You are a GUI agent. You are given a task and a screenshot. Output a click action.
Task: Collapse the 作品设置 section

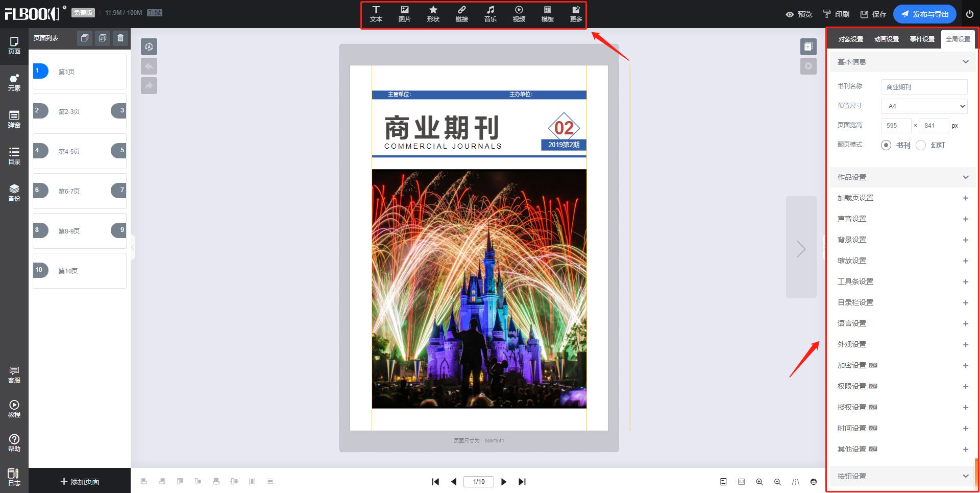click(966, 177)
